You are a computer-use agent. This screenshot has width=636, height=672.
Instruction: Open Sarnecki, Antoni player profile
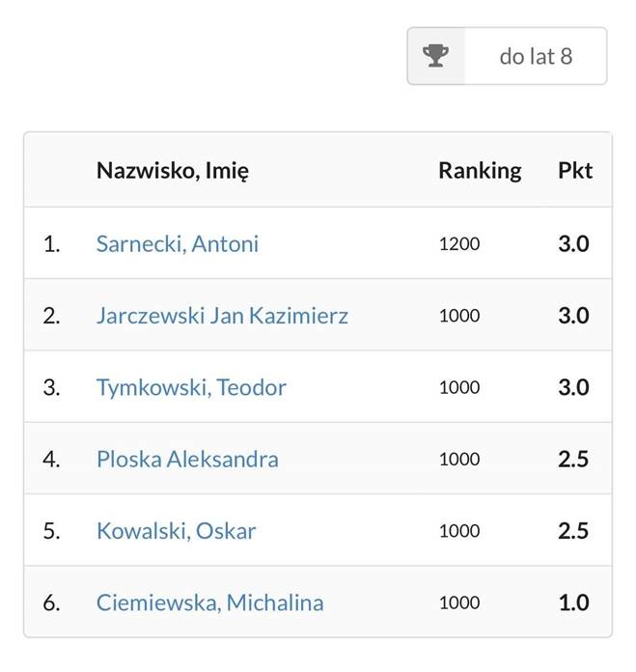178,244
